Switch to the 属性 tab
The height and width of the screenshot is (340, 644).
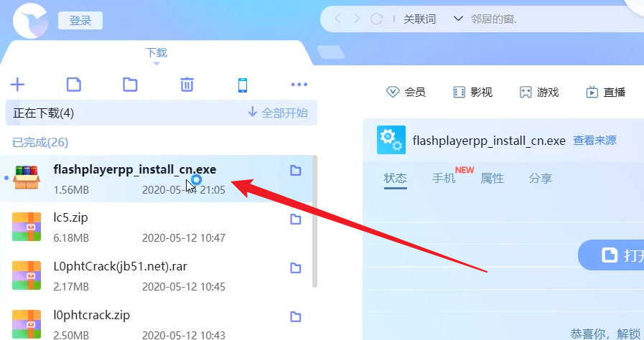pos(492,178)
